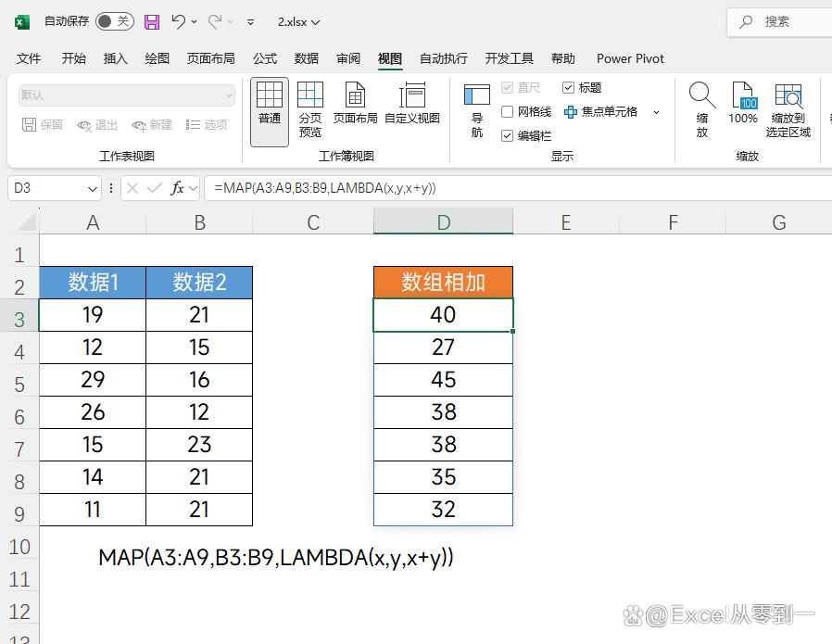The image size is (832, 644).
Task: Uncheck the 标题 headings checkbox
Action: [x=569, y=88]
